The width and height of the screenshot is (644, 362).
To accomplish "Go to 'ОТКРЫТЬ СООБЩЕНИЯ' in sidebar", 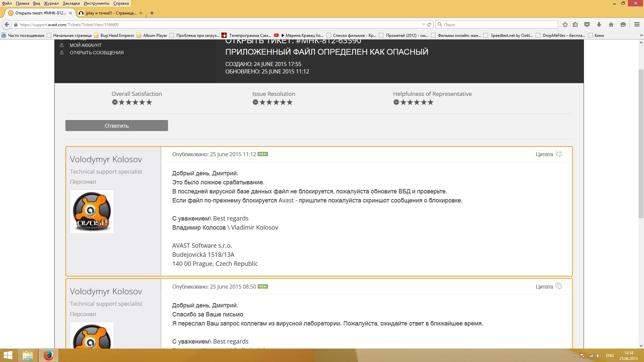I will tap(97, 53).
